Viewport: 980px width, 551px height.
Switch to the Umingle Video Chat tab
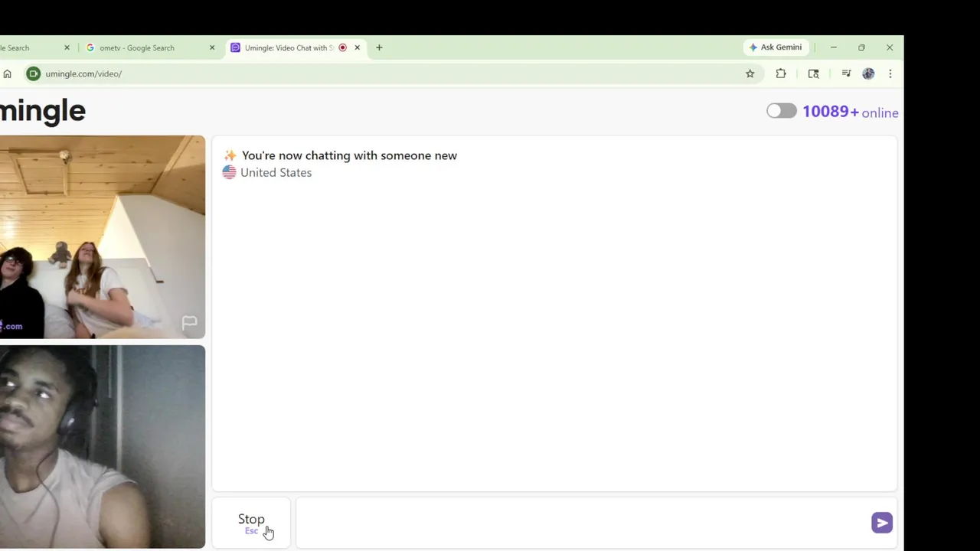(295, 47)
